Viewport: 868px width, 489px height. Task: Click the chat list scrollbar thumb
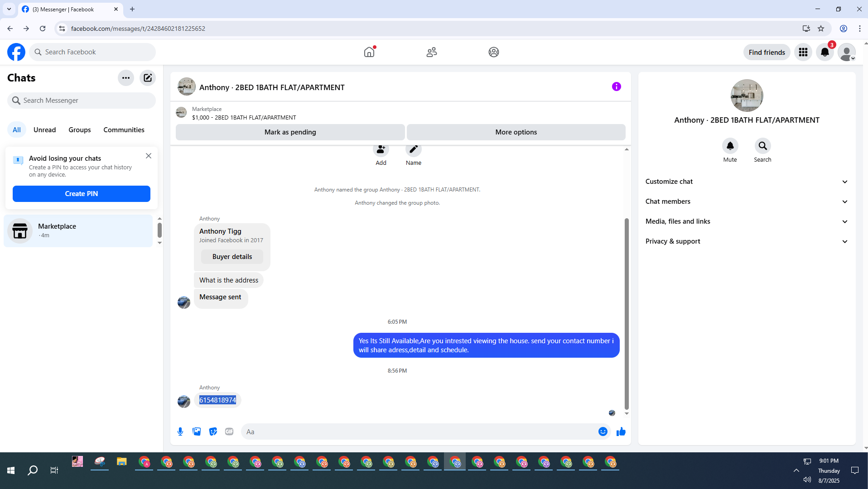[x=159, y=230]
